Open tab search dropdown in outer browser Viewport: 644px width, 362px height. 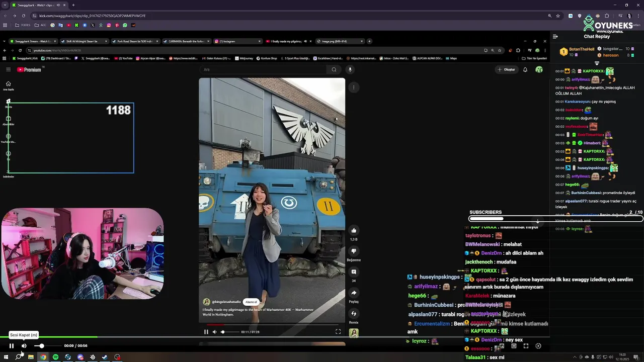(5, 5)
